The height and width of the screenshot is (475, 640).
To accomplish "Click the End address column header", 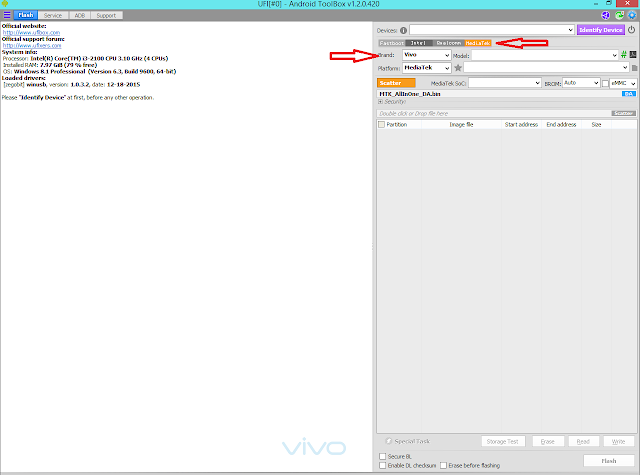I will 561,124.
